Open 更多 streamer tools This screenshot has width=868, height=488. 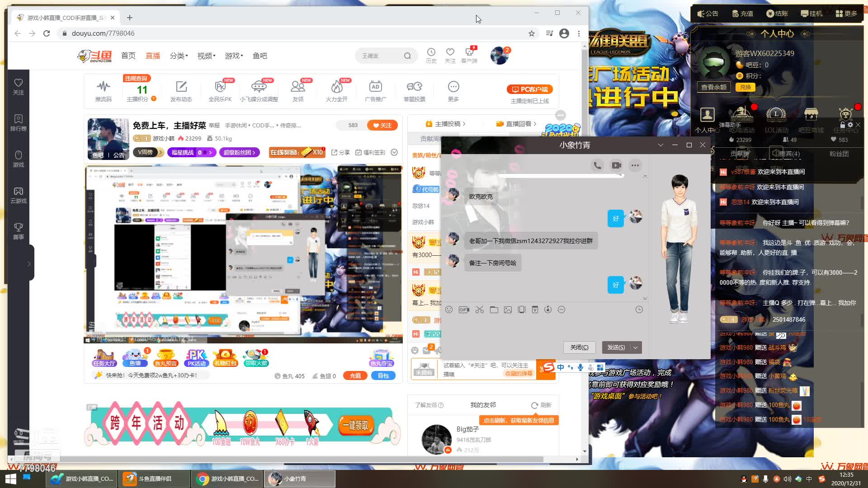coord(453,90)
